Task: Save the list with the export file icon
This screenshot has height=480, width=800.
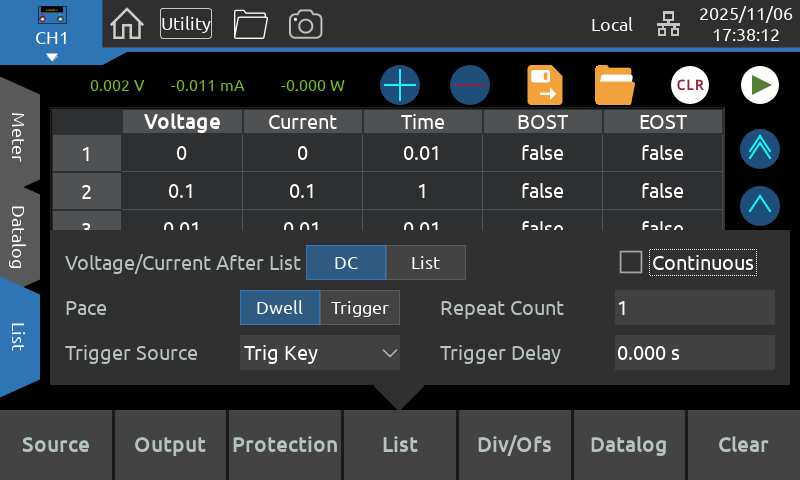Action: [546, 86]
